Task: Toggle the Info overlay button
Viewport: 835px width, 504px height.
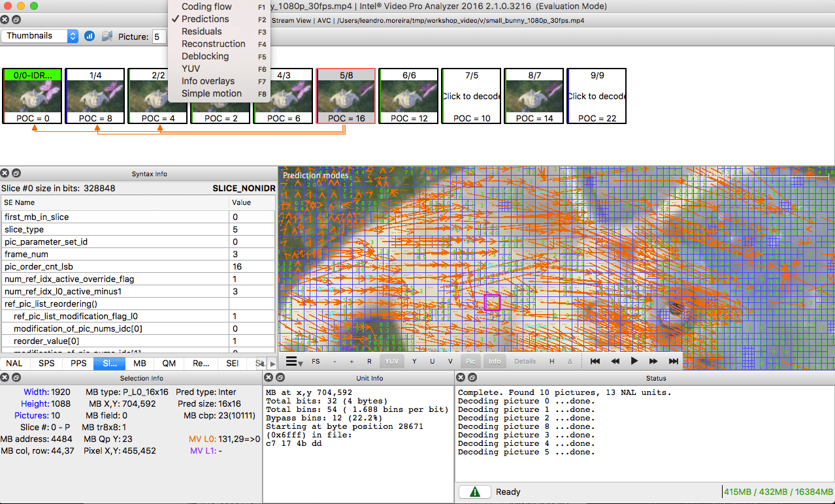Action: click(495, 360)
